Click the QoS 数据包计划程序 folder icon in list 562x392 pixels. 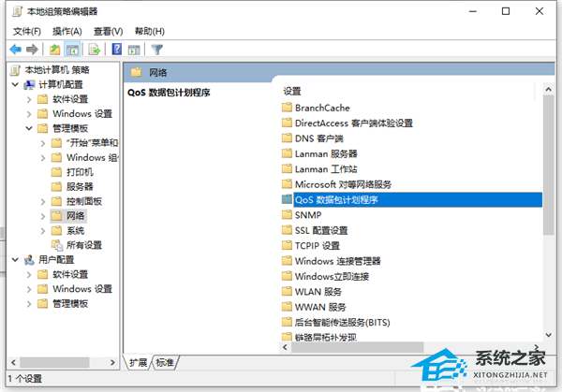(x=287, y=199)
